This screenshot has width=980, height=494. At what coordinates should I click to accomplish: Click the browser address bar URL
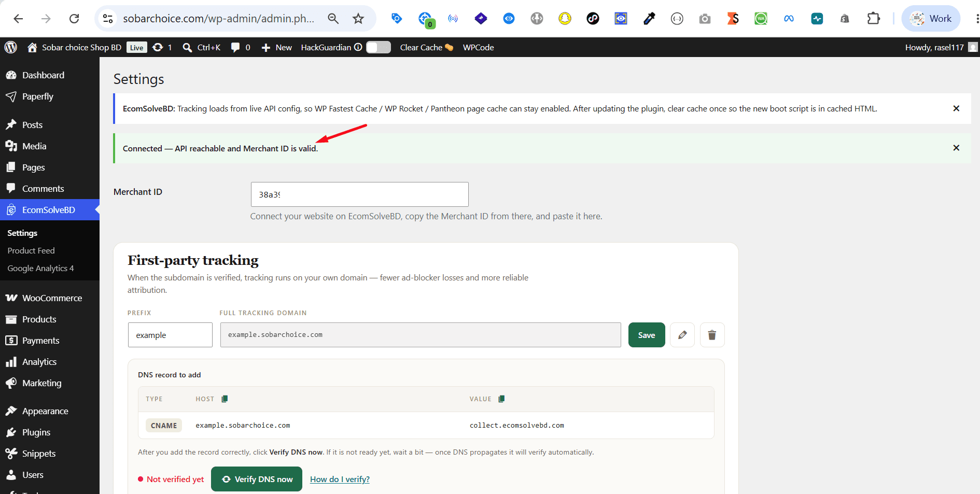218,19
